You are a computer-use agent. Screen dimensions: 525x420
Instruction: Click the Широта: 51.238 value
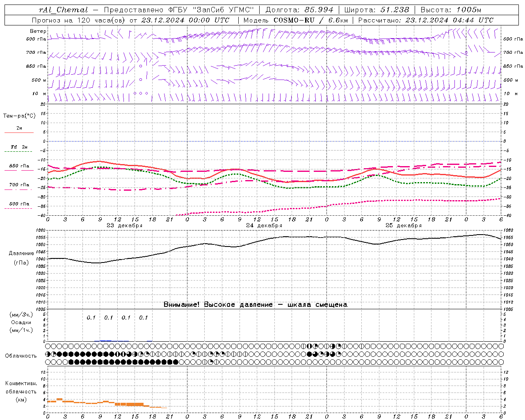pos(377,10)
